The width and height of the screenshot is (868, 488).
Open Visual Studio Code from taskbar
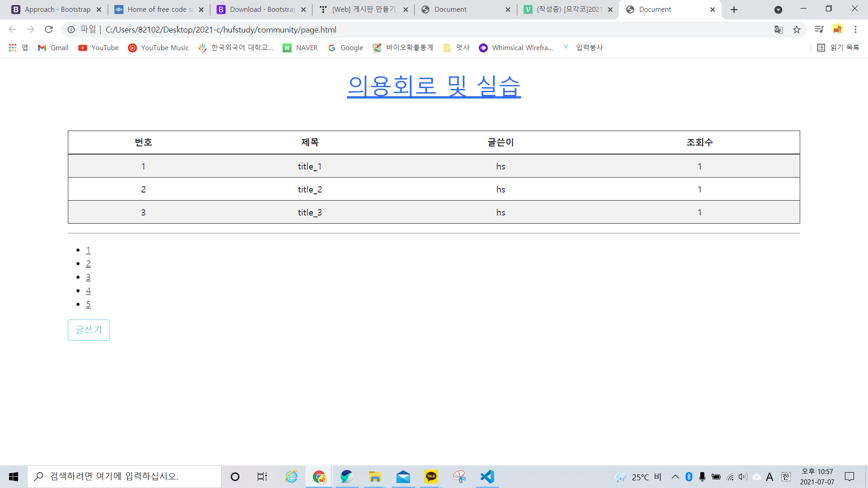coord(487,477)
